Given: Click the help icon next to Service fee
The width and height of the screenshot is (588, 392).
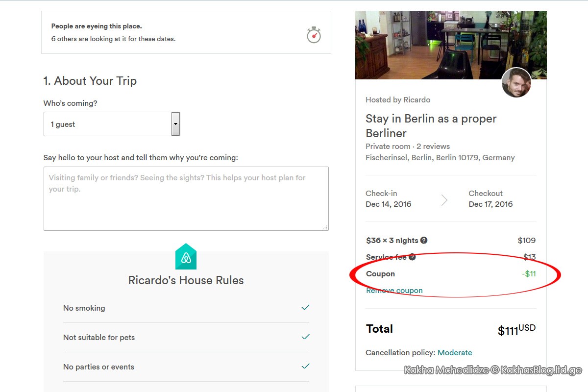Looking at the screenshot, I should point(412,257).
